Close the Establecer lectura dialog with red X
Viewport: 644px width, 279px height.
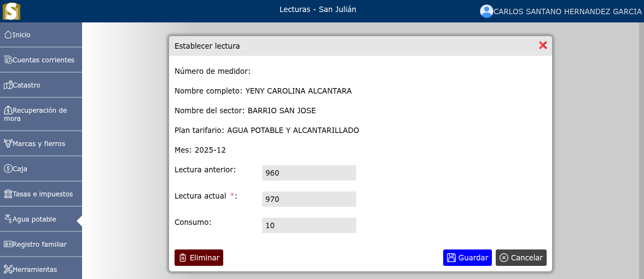click(x=543, y=45)
